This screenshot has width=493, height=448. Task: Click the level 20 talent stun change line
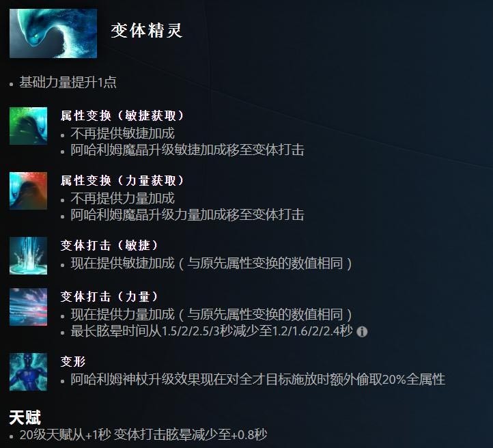pyautogui.click(x=143, y=435)
